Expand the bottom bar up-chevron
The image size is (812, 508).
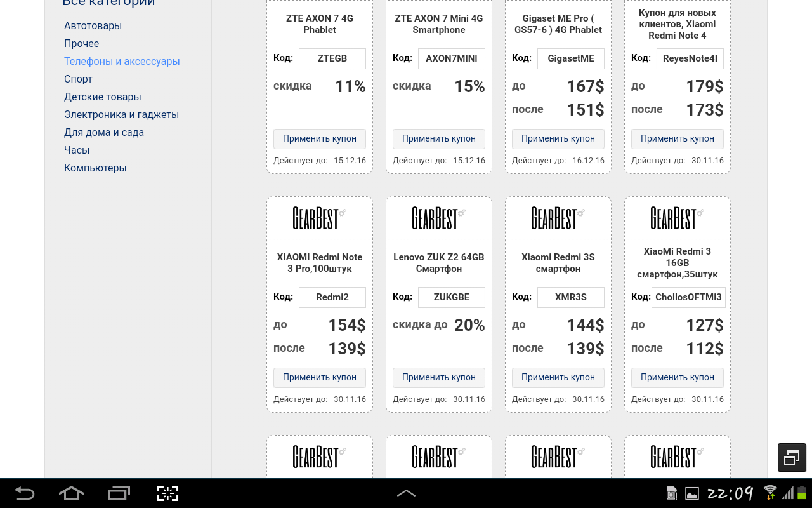(406, 493)
